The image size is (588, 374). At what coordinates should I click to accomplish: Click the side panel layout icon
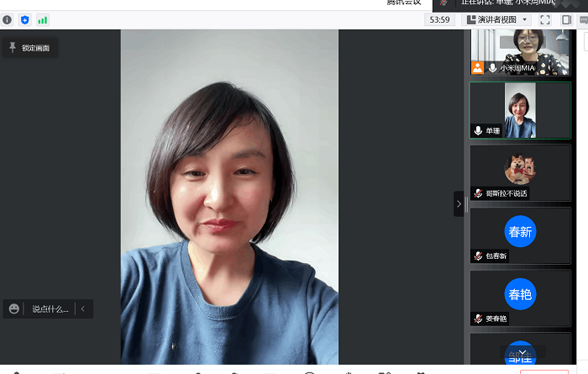(x=566, y=19)
